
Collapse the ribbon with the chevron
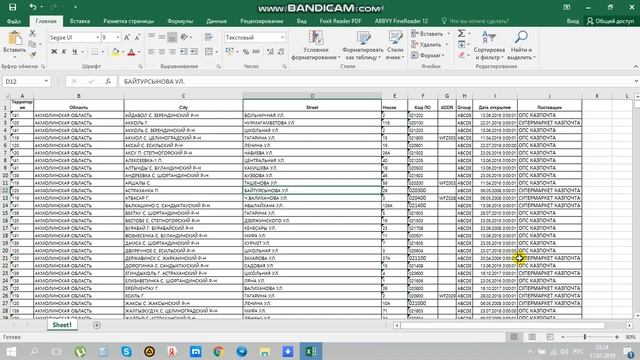636,67
